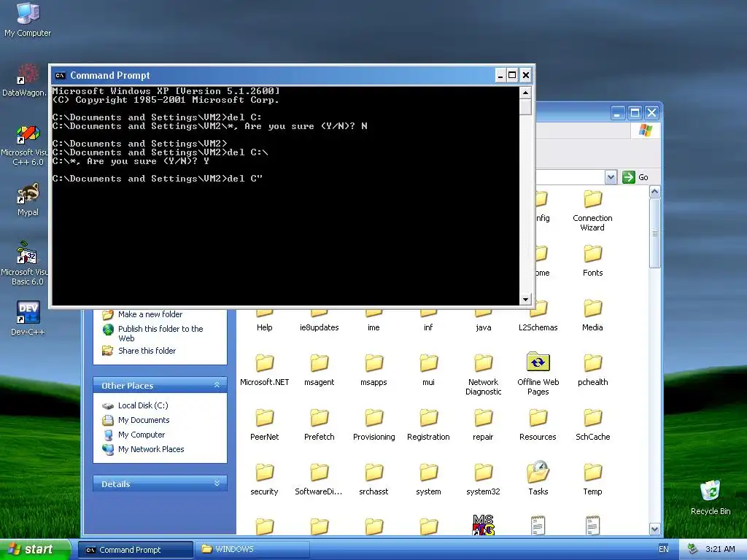Select the srchasst folder
747x560 pixels.
374,480
